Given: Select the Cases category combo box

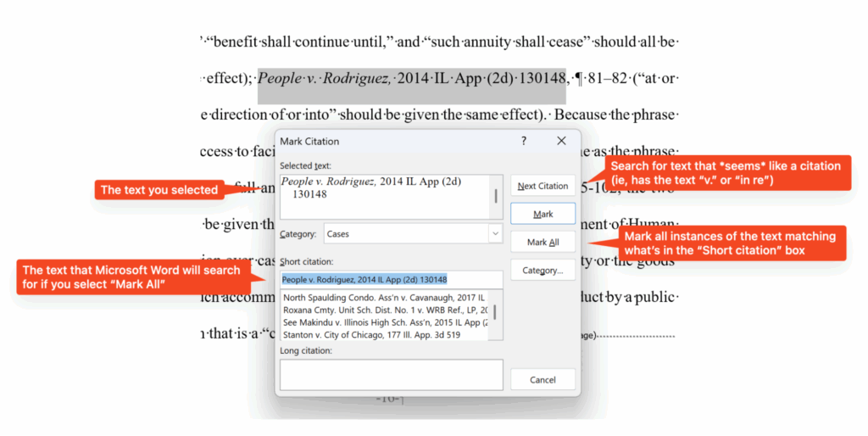Looking at the screenshot, I should click(x=413, y=234).
